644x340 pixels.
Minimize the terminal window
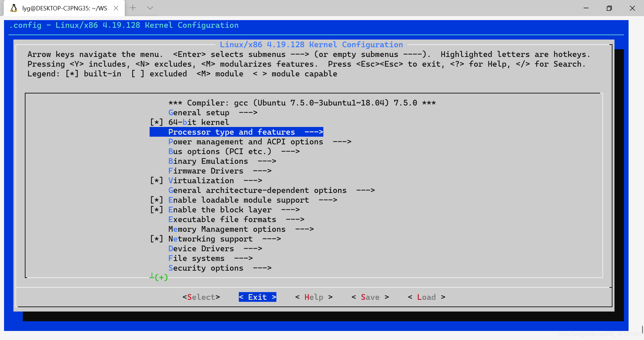click(x=586, y=8)
